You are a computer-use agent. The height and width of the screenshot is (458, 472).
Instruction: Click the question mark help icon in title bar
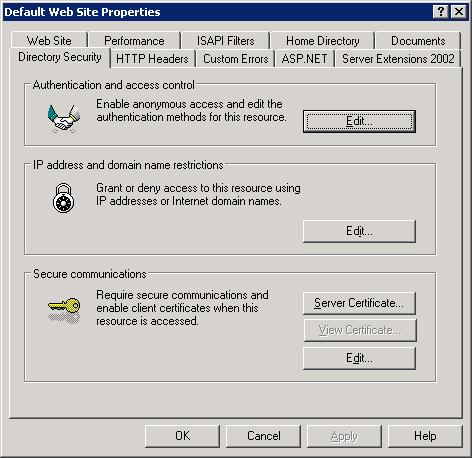tap(440, 12)
